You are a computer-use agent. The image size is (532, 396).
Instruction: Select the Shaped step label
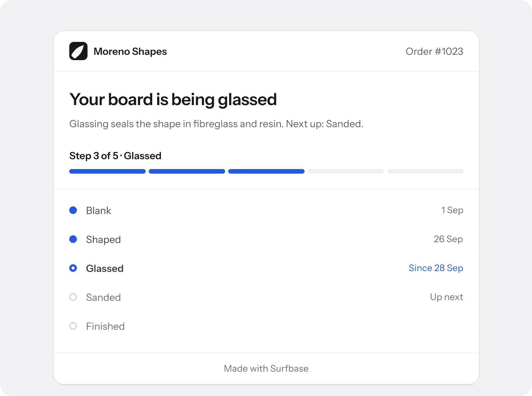coord(104,240)
